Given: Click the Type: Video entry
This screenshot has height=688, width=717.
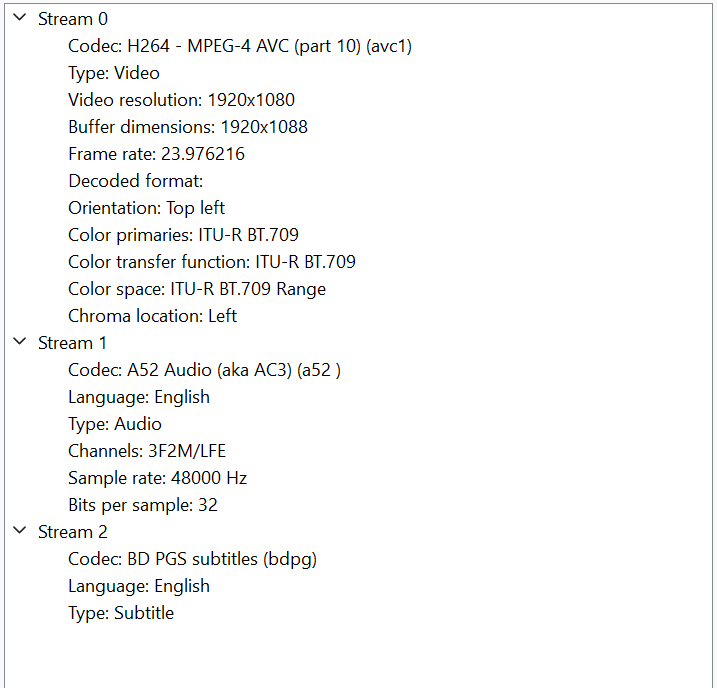Looking at the screenshot, I should click(x=114, y=73).
